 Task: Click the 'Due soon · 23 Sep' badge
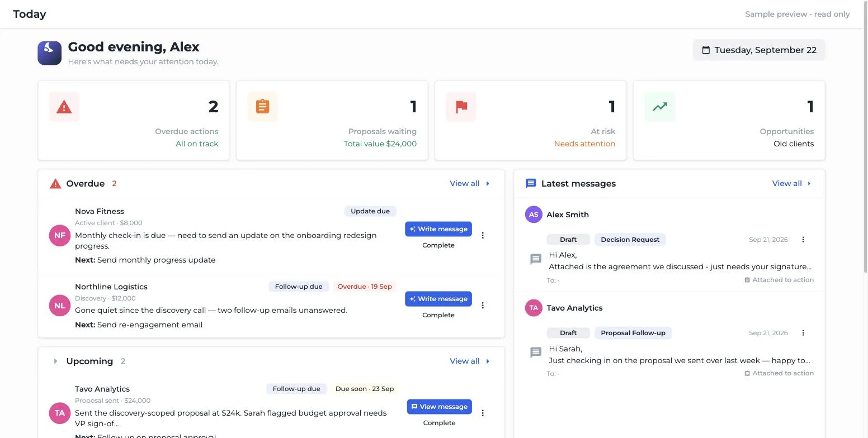point(365,389)
